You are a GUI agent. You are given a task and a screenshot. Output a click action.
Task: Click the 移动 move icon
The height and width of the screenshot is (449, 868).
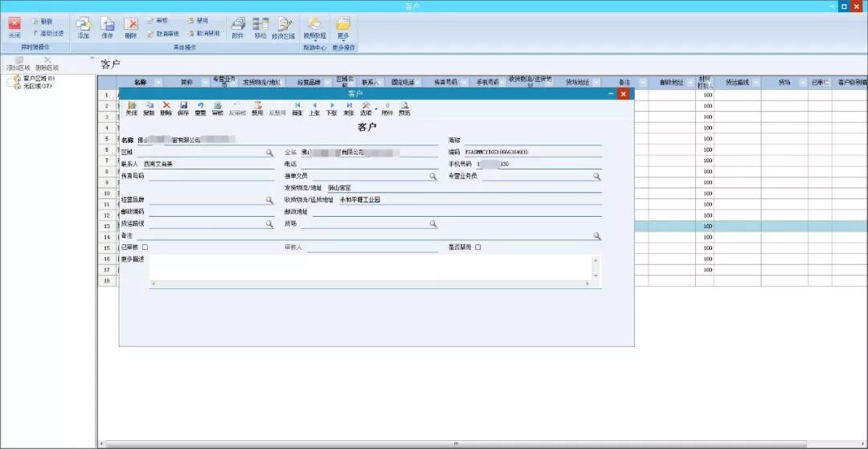click(x=260, y=27)
